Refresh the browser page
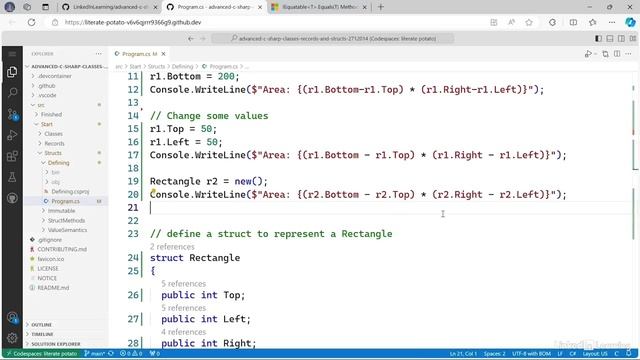Viewport: 640px width, 360px height. [x=31, y=22]
